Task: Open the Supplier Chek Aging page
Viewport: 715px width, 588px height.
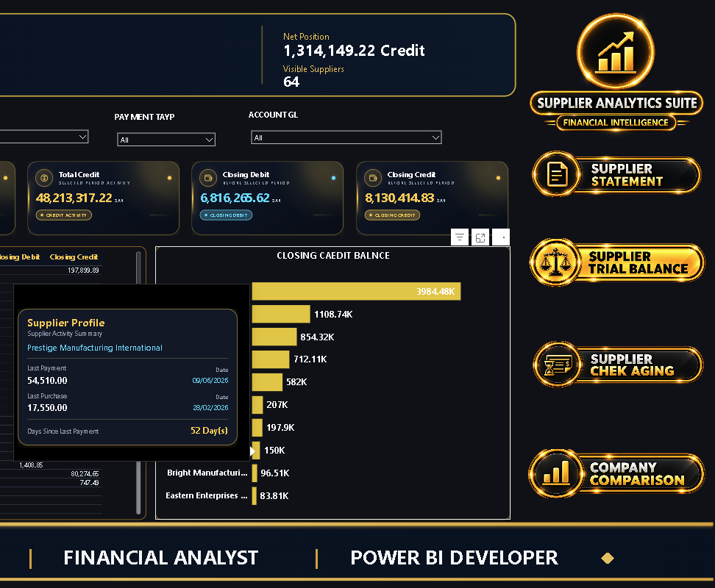Action: tap(618, 365)
